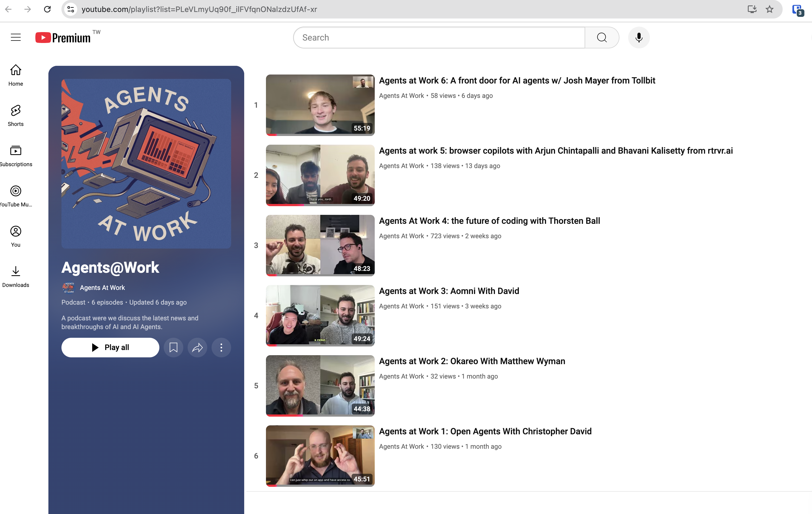Bookmark this page with star icon
This screenshot has height=514, width=812.
click(770, 9)
